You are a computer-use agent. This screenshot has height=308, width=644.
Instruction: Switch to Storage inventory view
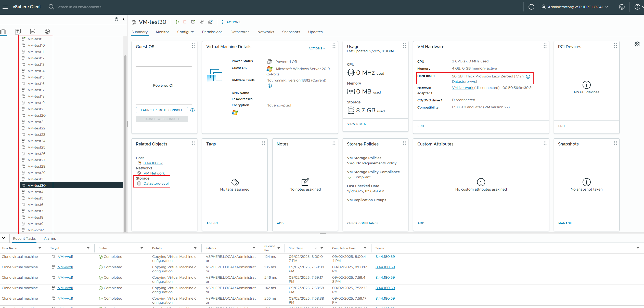[x=33, y=32]
